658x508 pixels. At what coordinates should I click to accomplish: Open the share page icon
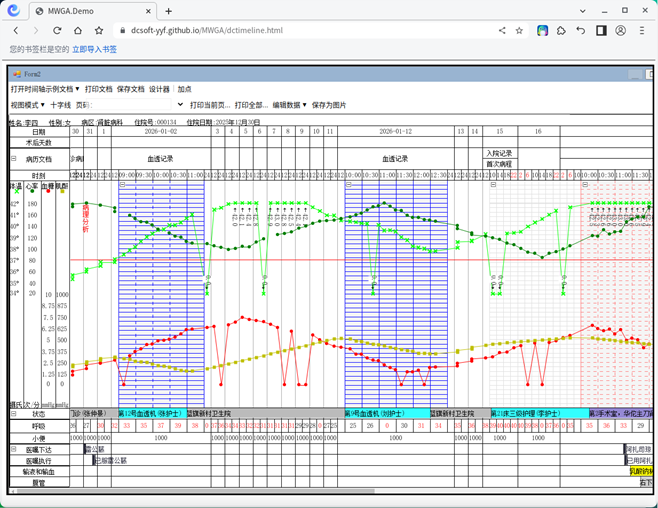pyautogui.click(x=502, y=31)
